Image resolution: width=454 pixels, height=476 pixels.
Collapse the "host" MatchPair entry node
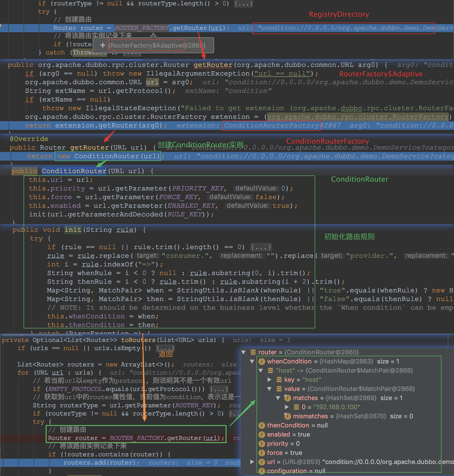(x=261, y=371)
